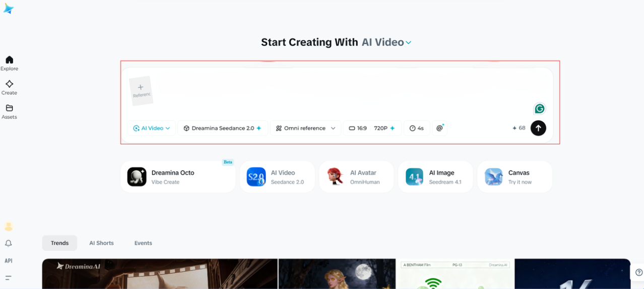Open the elf and moon thumbnail

pyautogui.click(x=337, y=274)
